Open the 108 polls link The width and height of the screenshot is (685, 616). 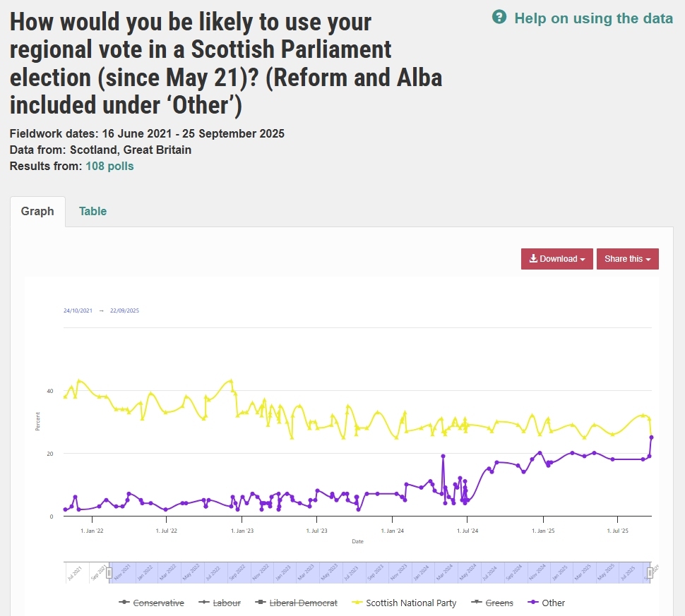pos(109,167)
